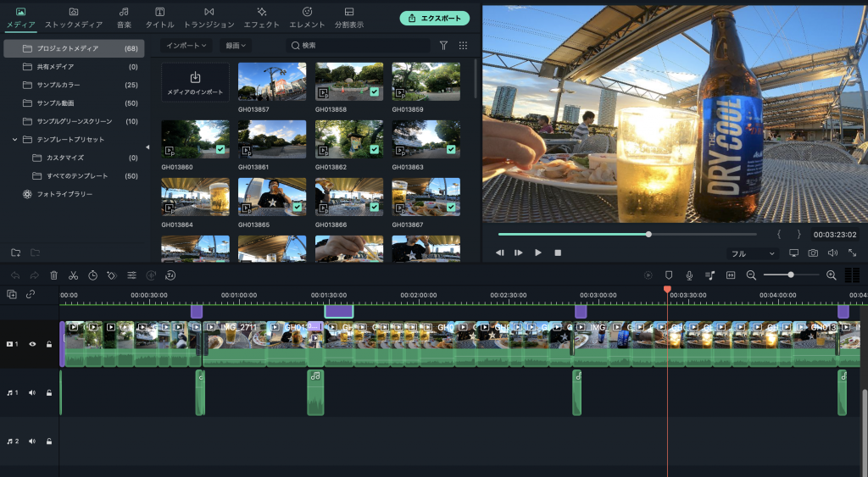The width and height of the screenshot is (868, 477).
Task: Add a new folder icon
Action: point(16,252)
